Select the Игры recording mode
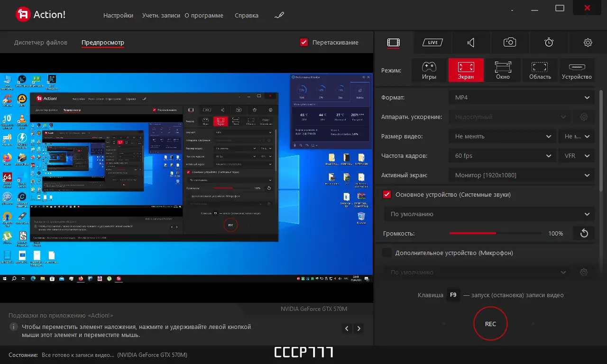The height and width of the screenshot is (364, 607). (x=429, y=70)
